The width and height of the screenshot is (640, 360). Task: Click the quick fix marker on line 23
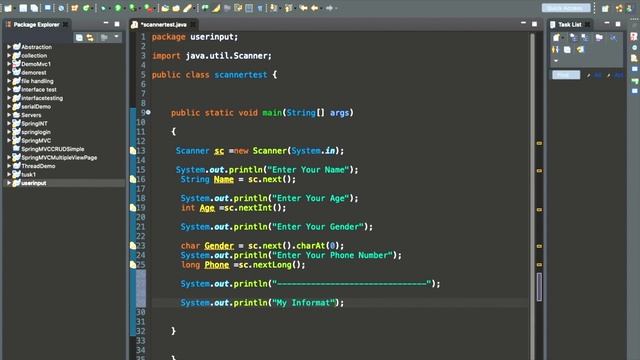[133, 246]
